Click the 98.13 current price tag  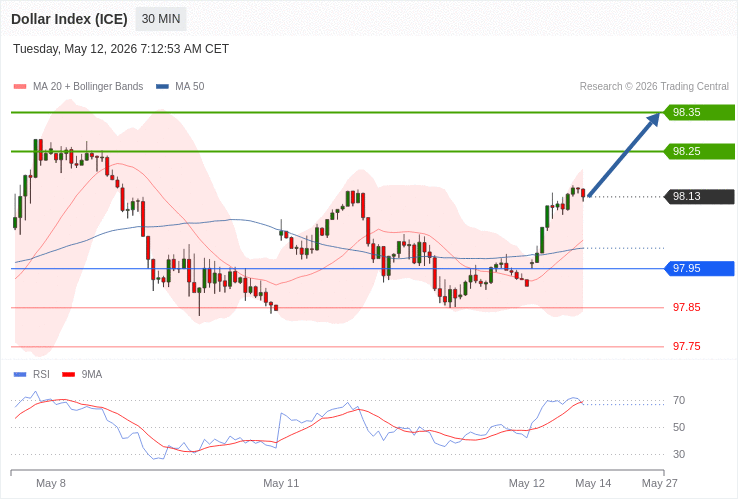[699, 196]
